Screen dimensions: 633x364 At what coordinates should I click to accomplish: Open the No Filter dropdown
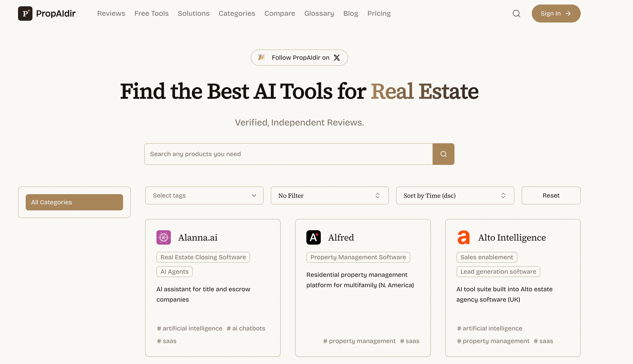pos(330,196)
